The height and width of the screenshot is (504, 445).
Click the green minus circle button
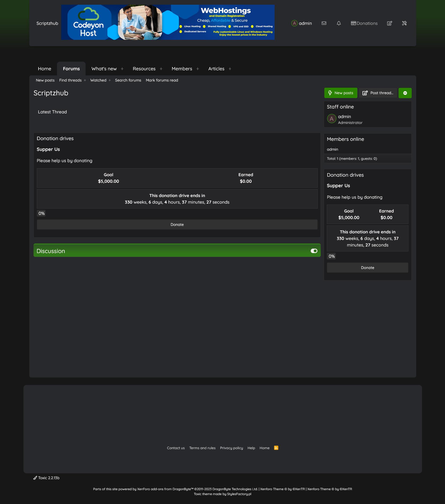(405, 93)
